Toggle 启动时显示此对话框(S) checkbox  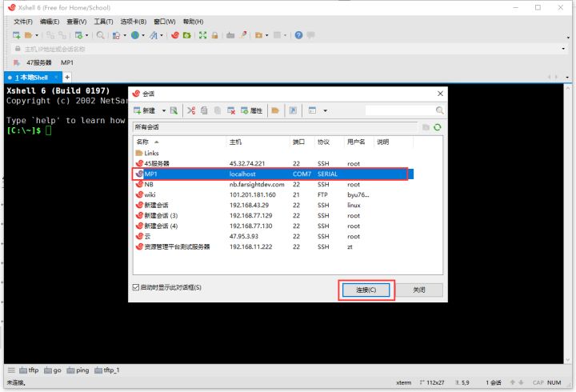pyautogui.click(x=136, y=287)
